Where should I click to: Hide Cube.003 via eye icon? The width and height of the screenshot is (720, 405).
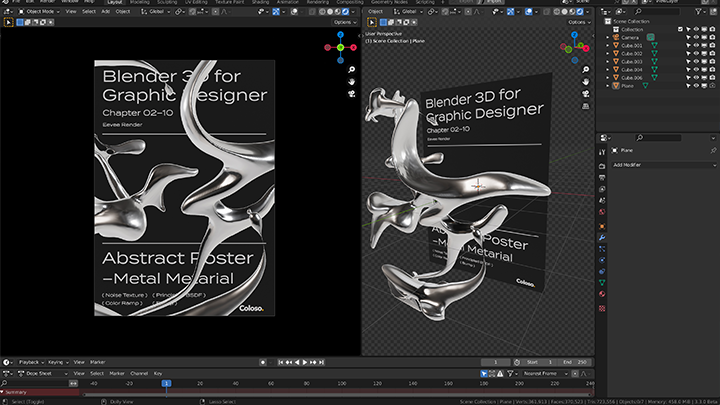[x=696, y=62]
